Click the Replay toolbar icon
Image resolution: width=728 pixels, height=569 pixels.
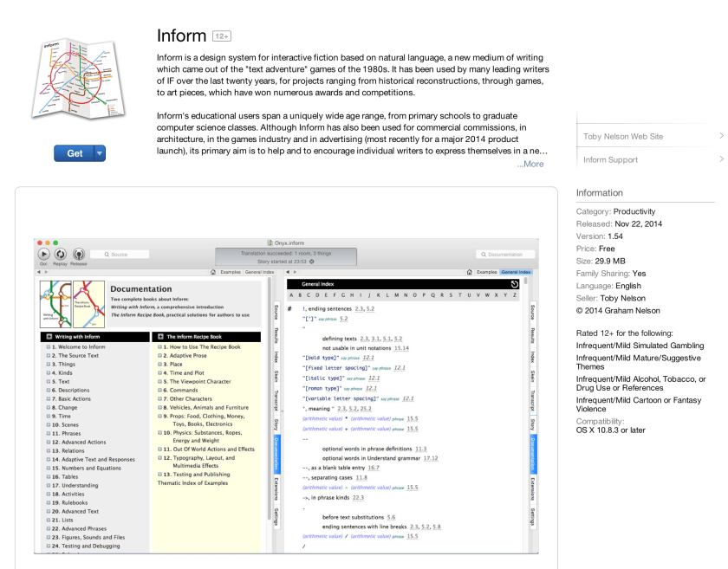(59, 255)
